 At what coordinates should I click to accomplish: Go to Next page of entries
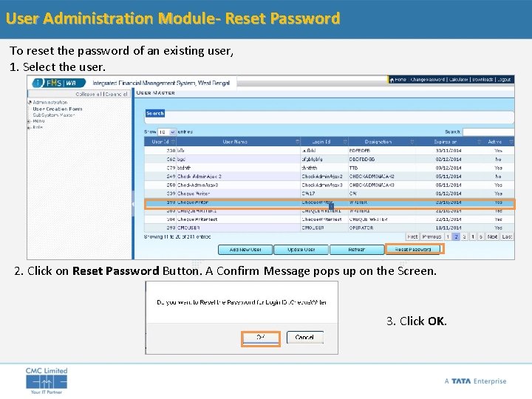492,237
